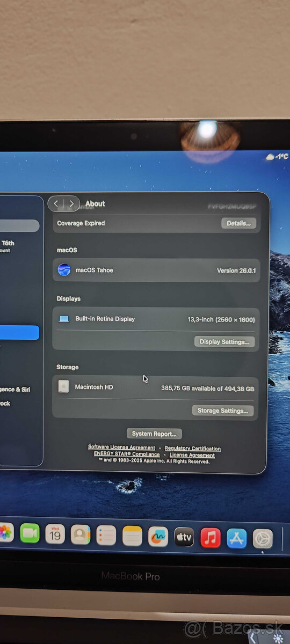Image resolution: width=290 pixels, height=644 pixels.
Task: Click 'Macintosh HD' label
Action: pyautogui.click(x=94, y=387)
